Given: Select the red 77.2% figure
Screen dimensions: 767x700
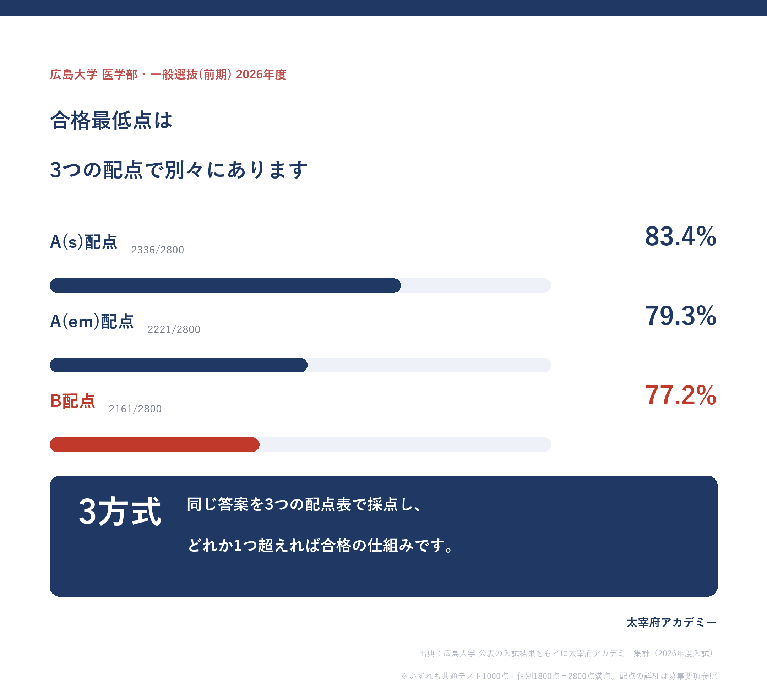Looking at the screenshot, I should point(681,395).
